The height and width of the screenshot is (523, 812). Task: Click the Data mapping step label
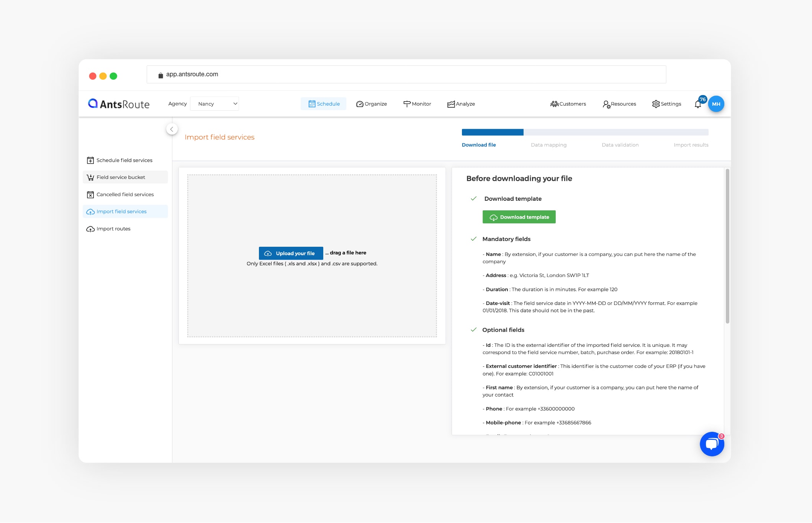coord(548,145)
